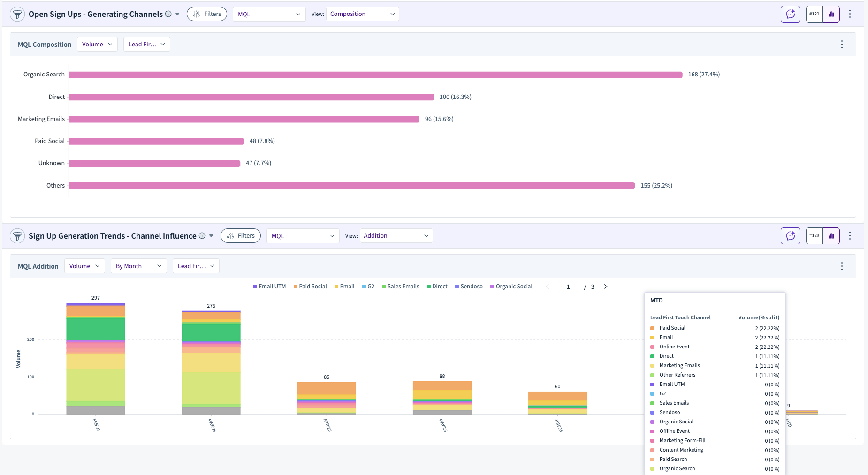Switch top widget to bar chart view
Image resolution: width=868 pixels, height=475 pixels.
point(831,14)
